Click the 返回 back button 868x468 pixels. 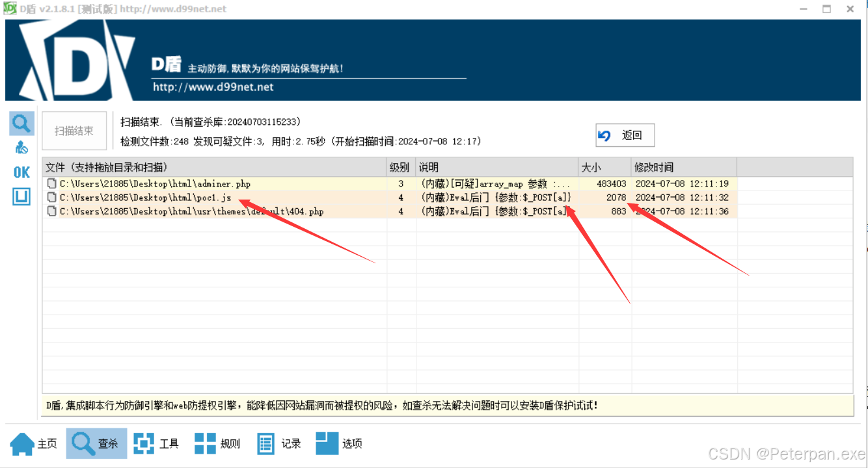pyautogui.click(x=625, y=135)
